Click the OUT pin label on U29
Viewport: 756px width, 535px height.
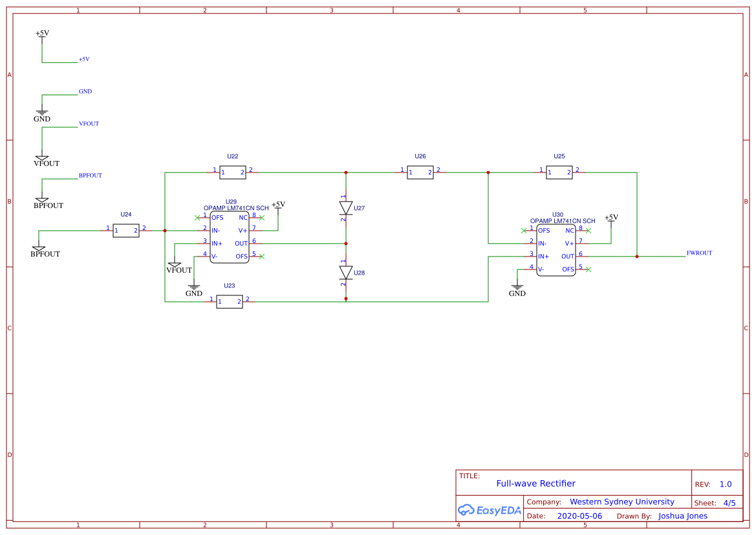[241, 244]
